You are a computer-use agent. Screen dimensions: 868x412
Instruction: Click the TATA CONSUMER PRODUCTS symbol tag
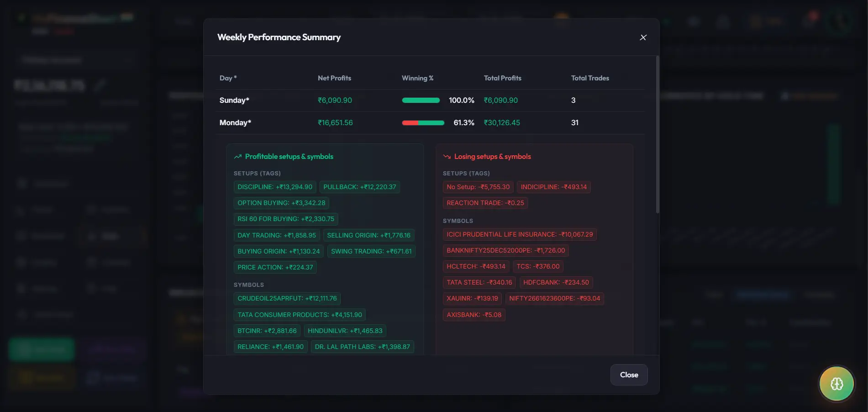[300, 315]
